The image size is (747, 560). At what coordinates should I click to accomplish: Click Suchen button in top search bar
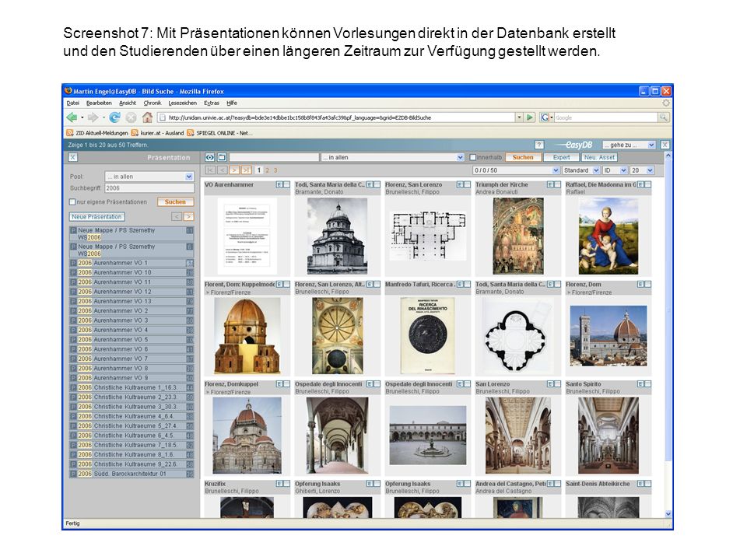(523, 157)
